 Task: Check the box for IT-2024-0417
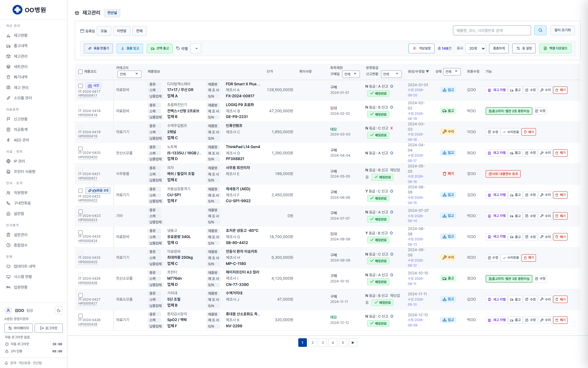click(81, 86)
